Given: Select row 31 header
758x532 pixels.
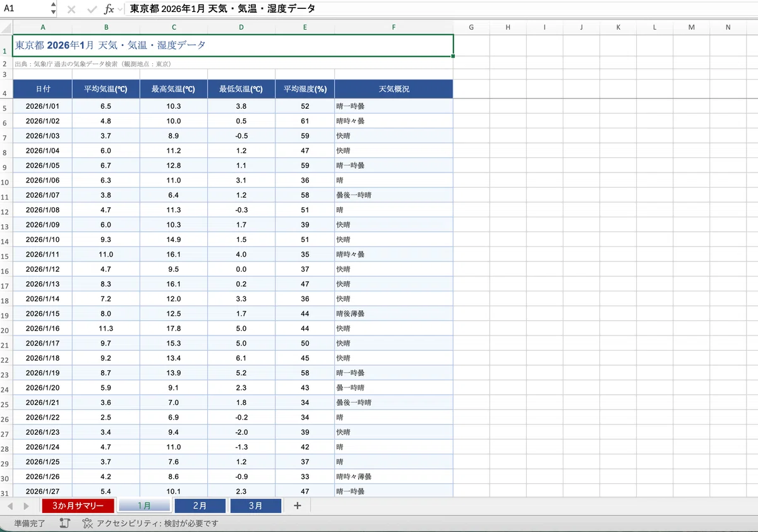Looking at the screenshot, I should click(6, 492).
